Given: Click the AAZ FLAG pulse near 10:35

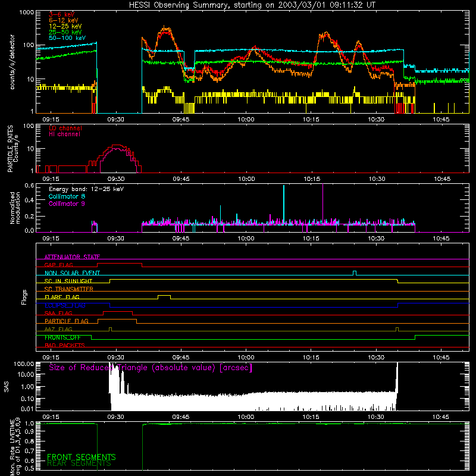Looking at the screenshot, I should coord(397,329).
